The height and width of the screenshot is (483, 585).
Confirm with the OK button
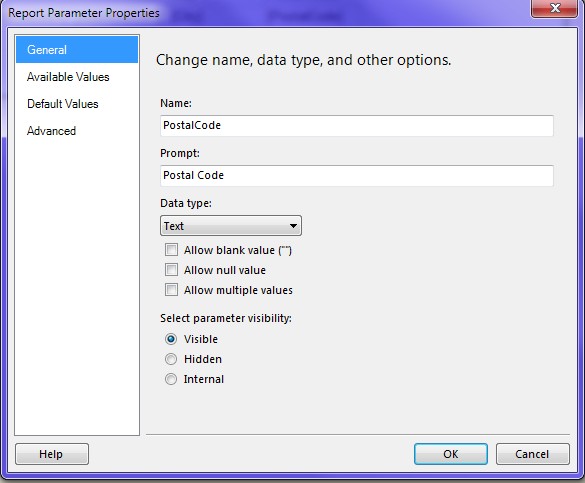coord(451,454)
